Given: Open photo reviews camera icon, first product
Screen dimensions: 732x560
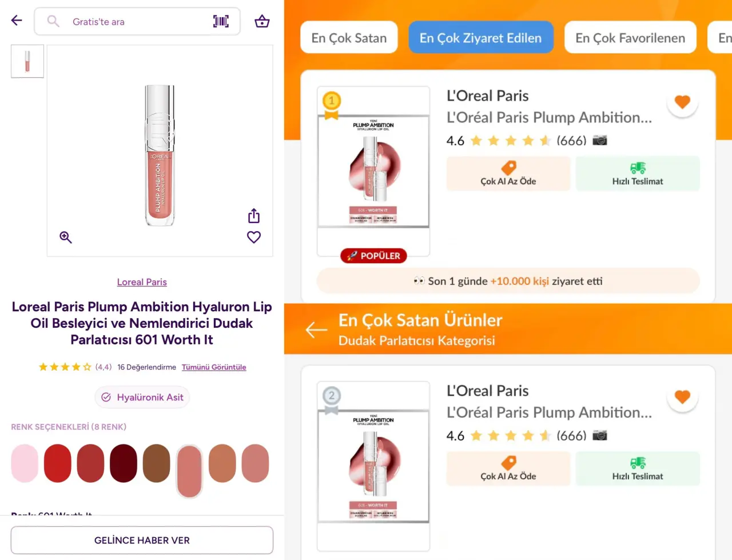Looking at the screenshot, I should pyautogui.click(x=599, y=140).
